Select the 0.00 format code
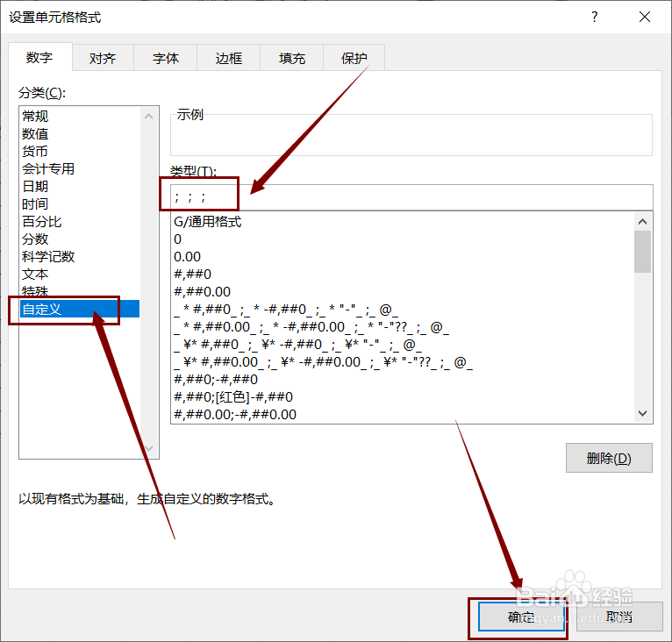 402,257
